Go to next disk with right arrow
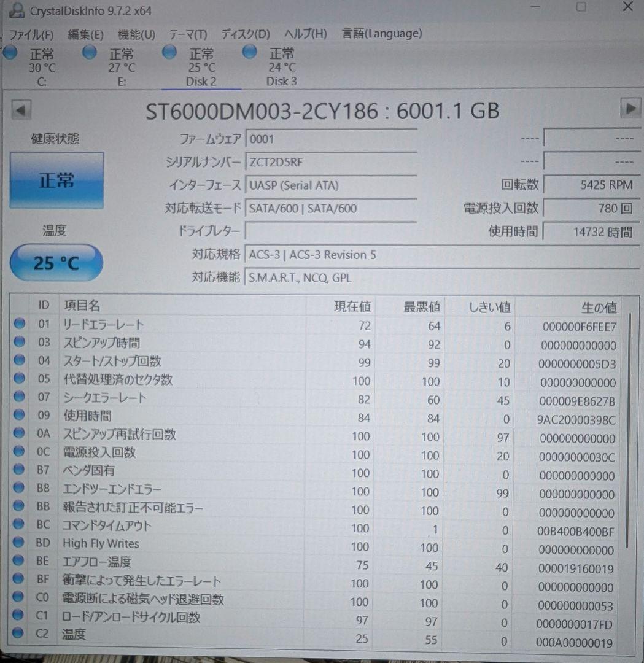This screenshot has width=644, height=663. pyautogui.click(x=630, y=109)
